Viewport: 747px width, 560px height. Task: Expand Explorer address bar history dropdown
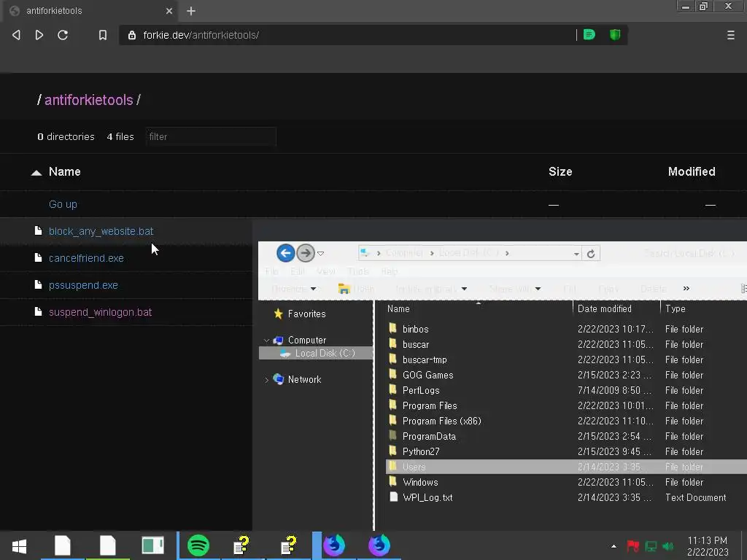point(576,254)
